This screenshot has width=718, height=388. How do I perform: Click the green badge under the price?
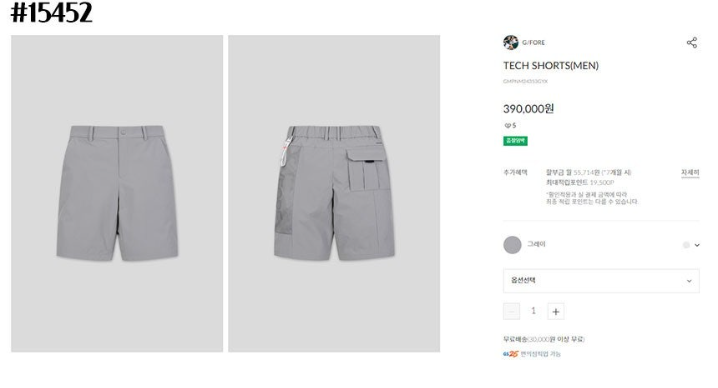[x=515, y=141]
